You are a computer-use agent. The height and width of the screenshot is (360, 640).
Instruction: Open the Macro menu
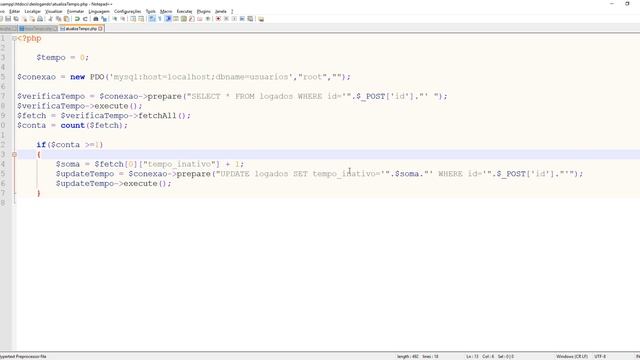click(166, 11)
